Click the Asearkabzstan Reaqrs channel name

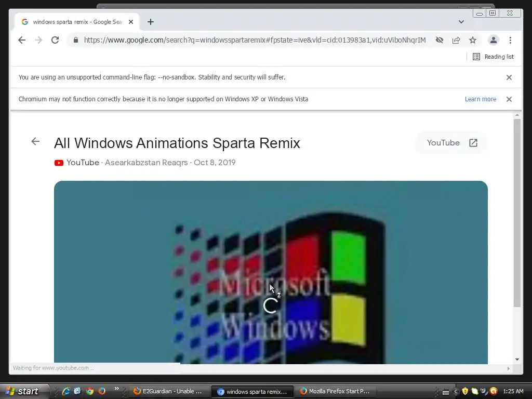(x=146, y=163)
